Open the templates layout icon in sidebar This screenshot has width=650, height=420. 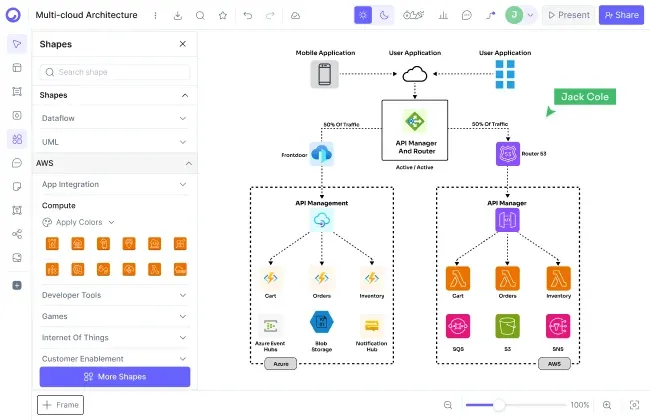[x=17, y=68]
